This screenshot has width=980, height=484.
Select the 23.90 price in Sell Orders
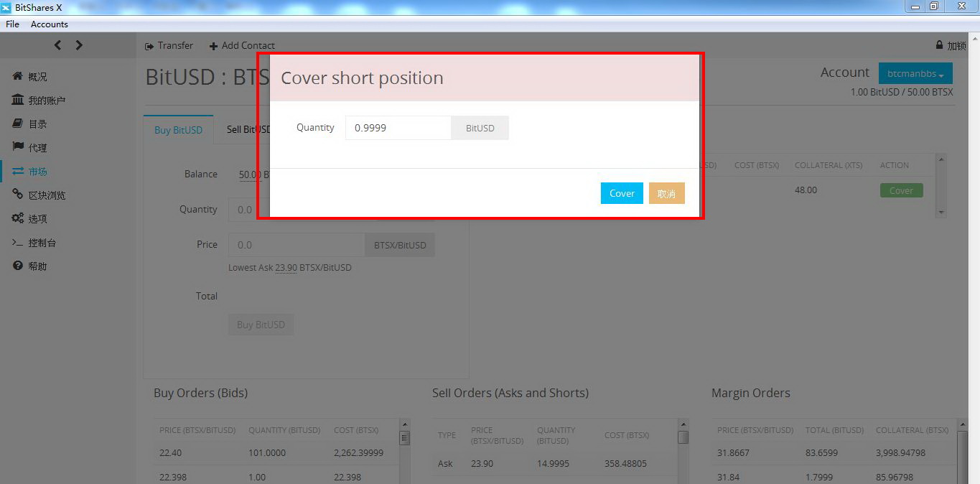[x=482, y=464]
